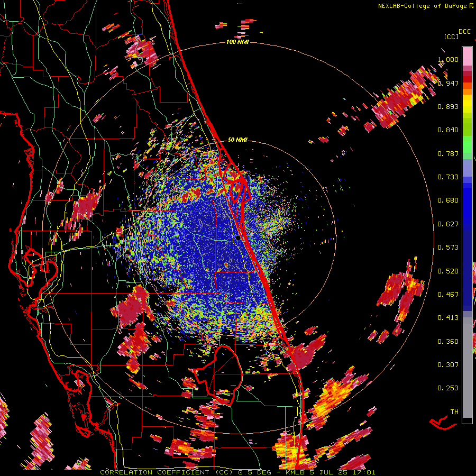Click the 0.947 scale value

click(448, 83)
